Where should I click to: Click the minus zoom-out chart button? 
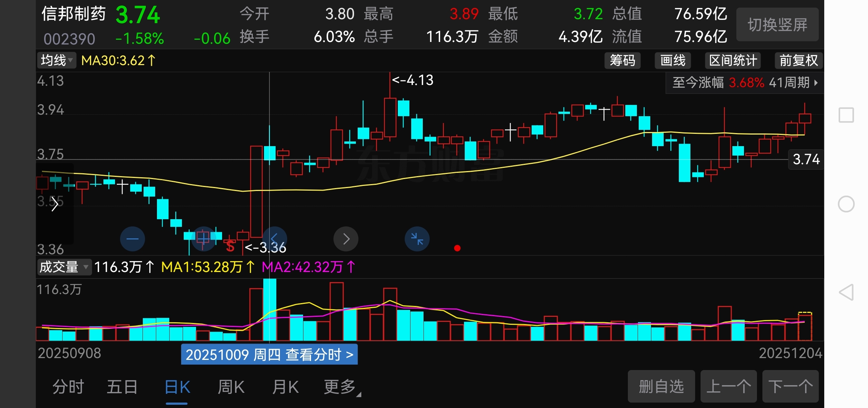(132, 239)
